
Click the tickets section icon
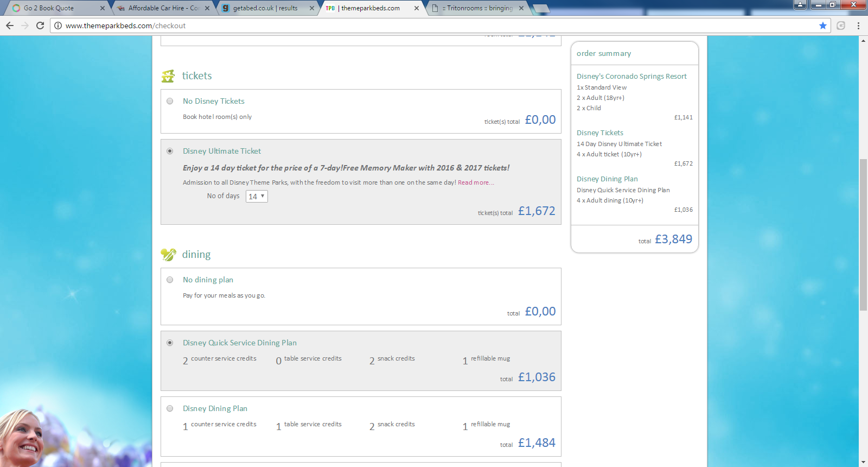(168, 76)
